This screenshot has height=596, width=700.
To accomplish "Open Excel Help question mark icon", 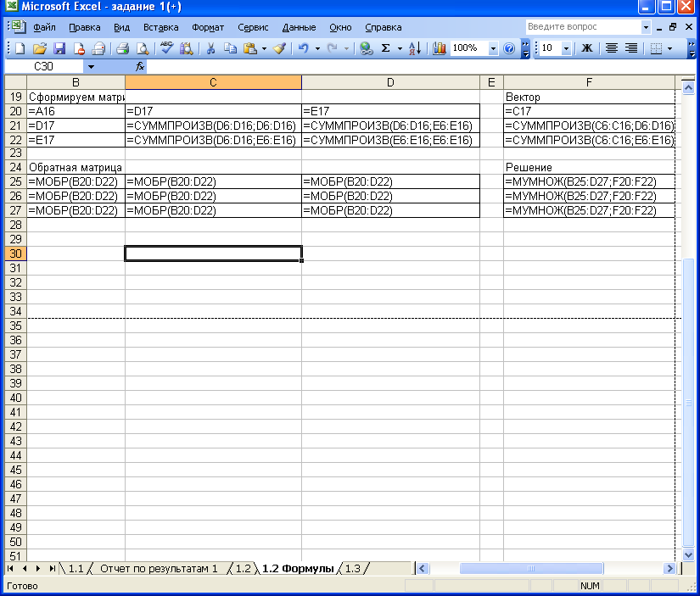I will (509, 48).
